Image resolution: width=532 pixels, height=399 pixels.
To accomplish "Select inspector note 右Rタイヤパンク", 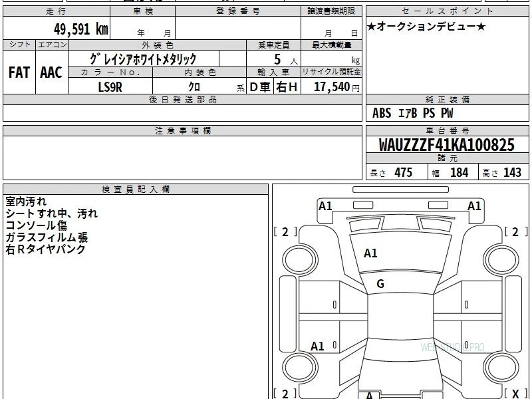I will tap(45, 249).
